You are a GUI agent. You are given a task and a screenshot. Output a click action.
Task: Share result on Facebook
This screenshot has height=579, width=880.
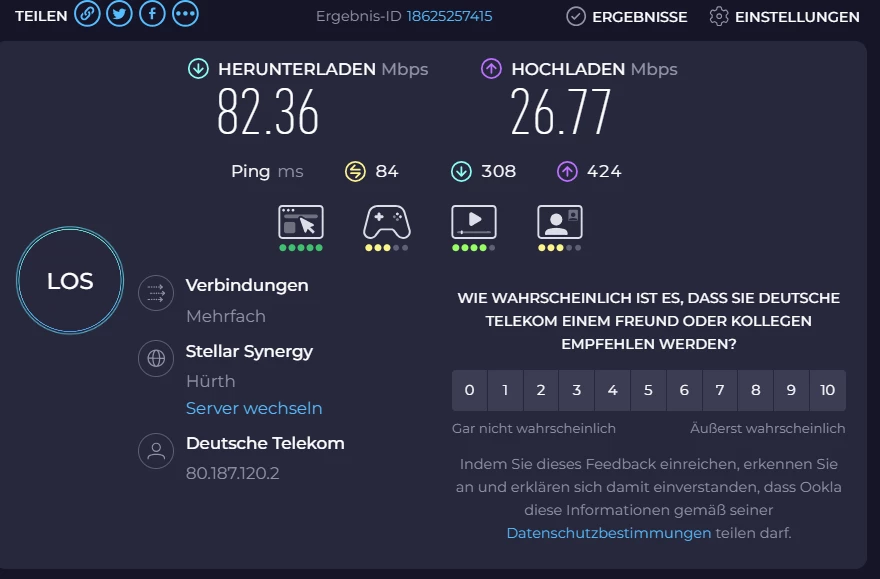tap(152, 13)
